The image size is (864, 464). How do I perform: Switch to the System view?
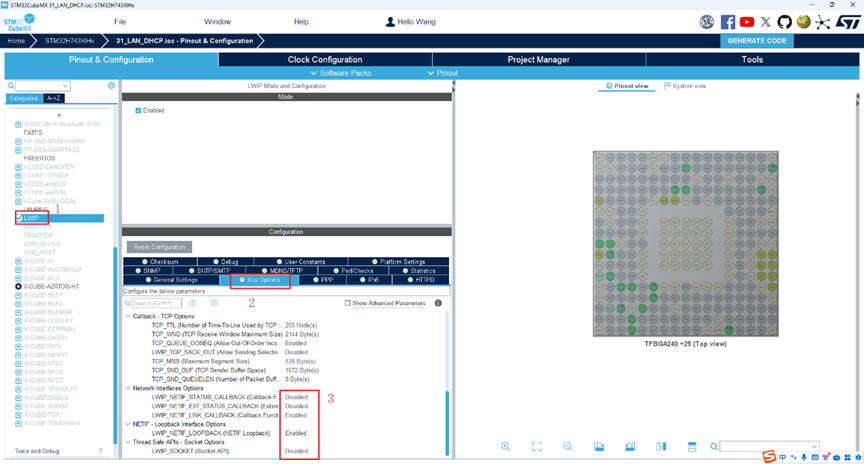tap(684, 86)
